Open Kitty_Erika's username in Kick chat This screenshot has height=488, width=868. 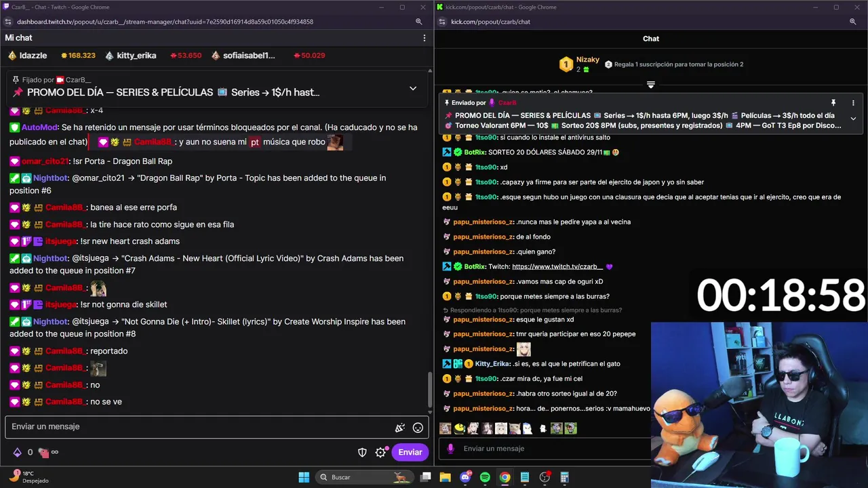492,364
